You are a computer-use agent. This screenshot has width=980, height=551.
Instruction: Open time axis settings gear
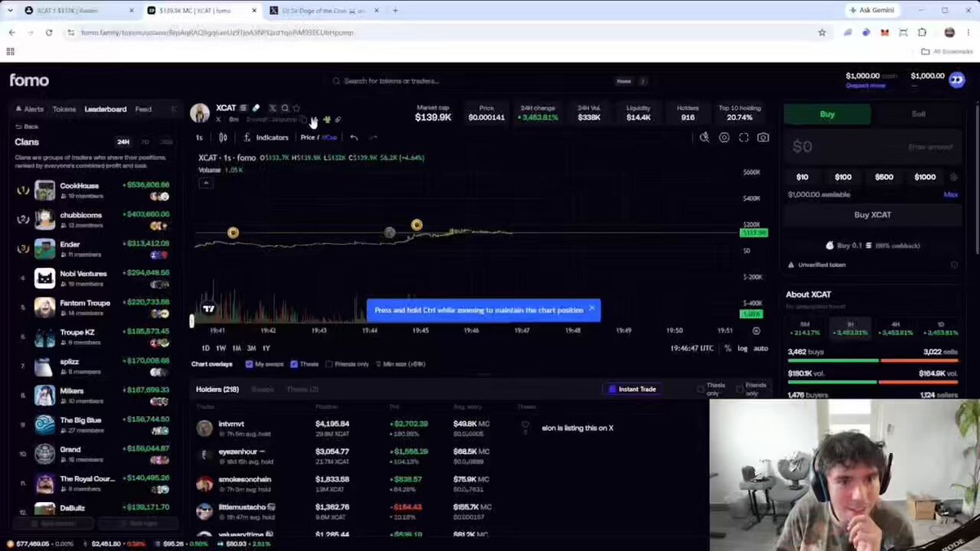pos(756,331)
